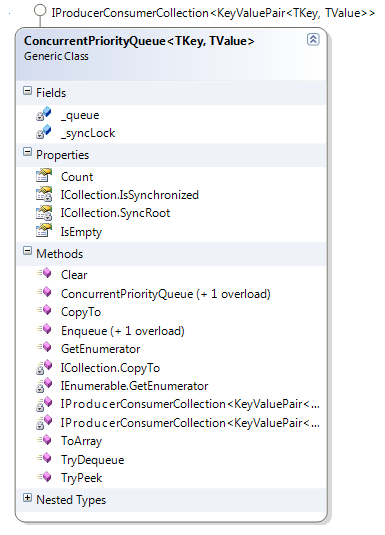385x535 pixels.
Task: Collapse the Methods compartment
Action: click(x=27, y=251)
